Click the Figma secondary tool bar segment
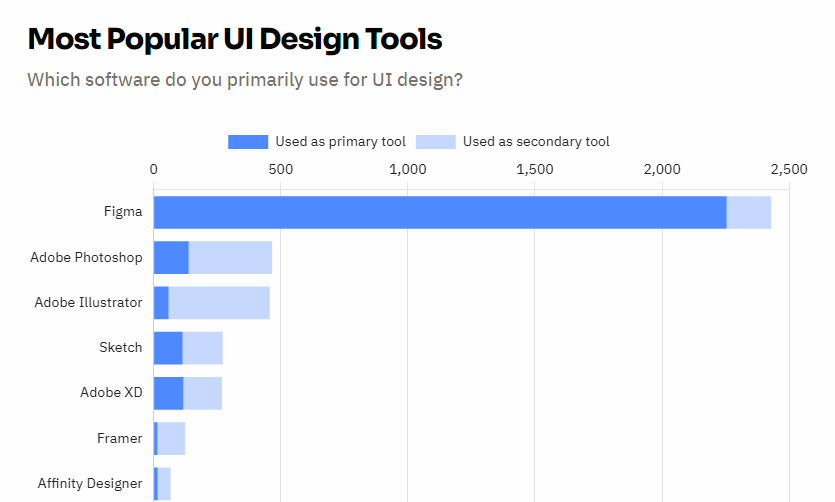 click(749, 212)
